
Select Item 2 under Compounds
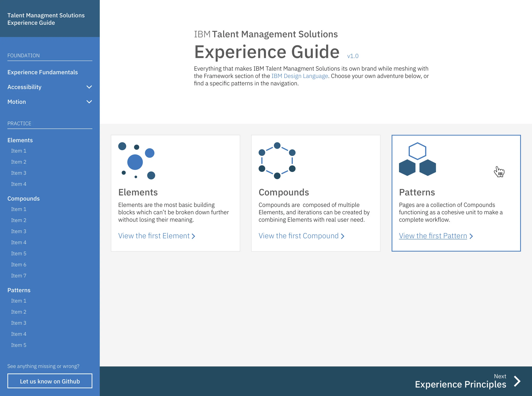click(x=19, y=220)
